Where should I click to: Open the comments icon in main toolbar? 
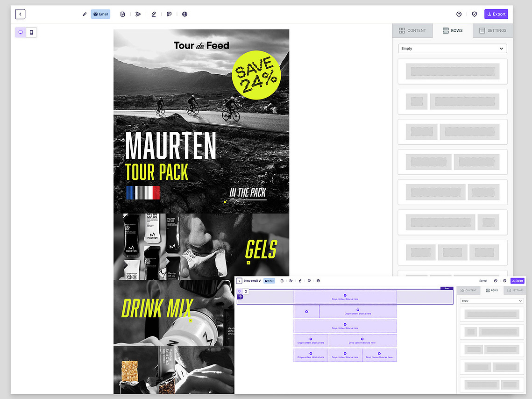pos(169,14)
